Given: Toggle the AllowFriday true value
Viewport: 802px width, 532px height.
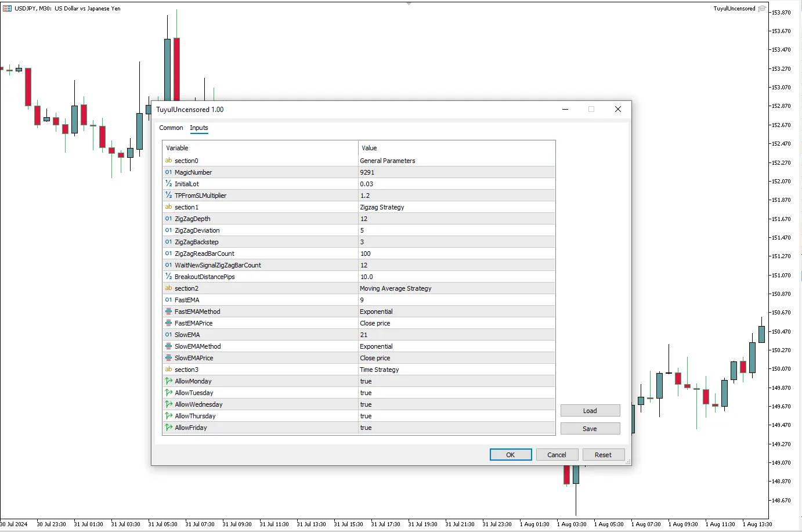Looking at the screenshot, I should click(366, 428).
